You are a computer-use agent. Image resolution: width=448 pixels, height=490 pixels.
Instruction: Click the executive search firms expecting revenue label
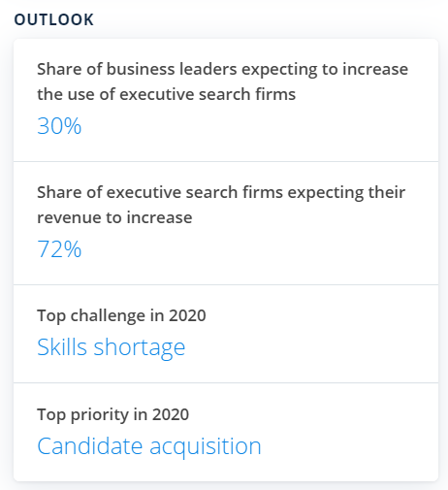click(221, 205)
